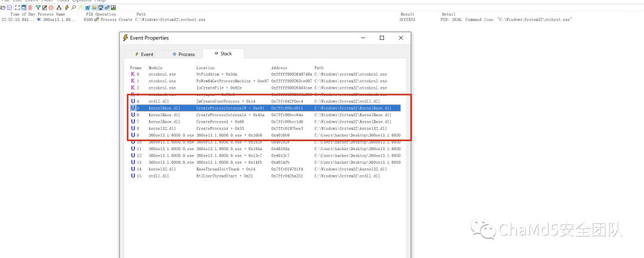Select the RtlUserThreadStart + 0x21 frame

point(265,176)
